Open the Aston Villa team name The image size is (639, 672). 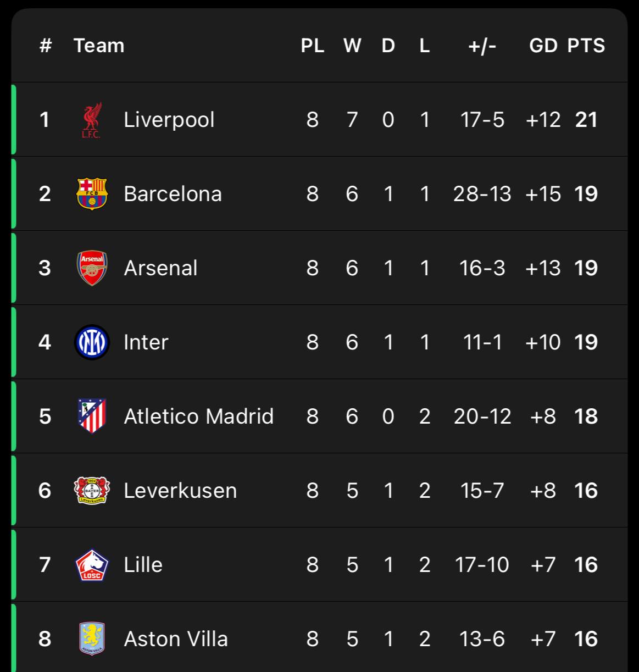pyautogui.click(x=176, y=639)
